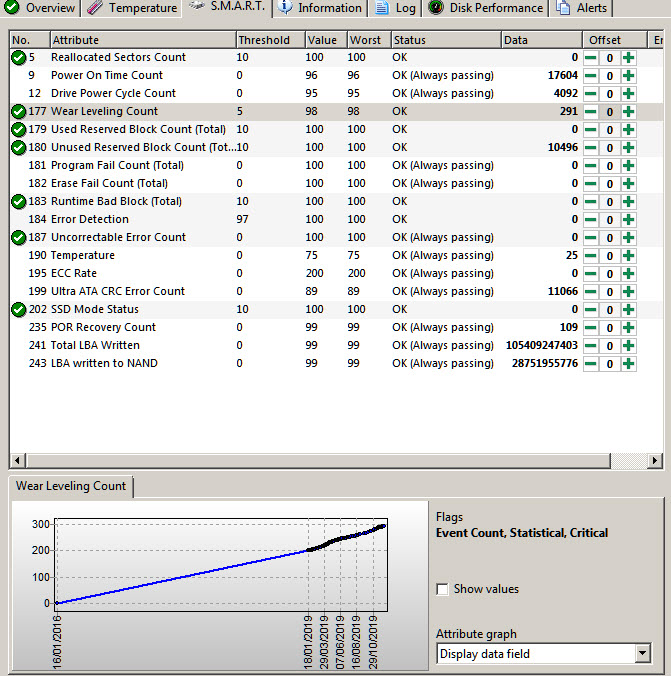Increase offset for Wear Leveling Count
This screenshot has height=676, width=671.
(629, 112)
